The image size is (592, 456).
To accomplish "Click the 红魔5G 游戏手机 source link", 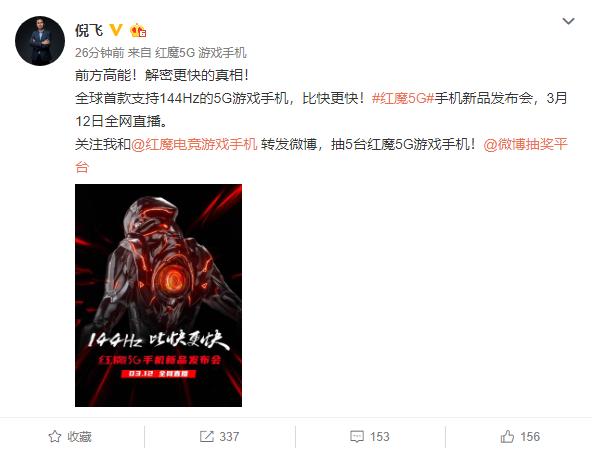I will 201,52.
